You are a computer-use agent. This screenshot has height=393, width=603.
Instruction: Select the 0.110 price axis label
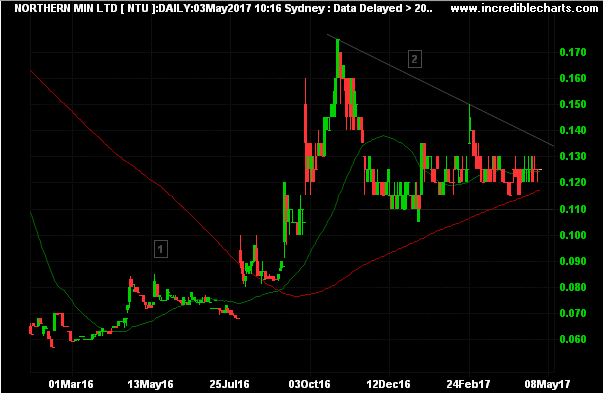[573, 209]
